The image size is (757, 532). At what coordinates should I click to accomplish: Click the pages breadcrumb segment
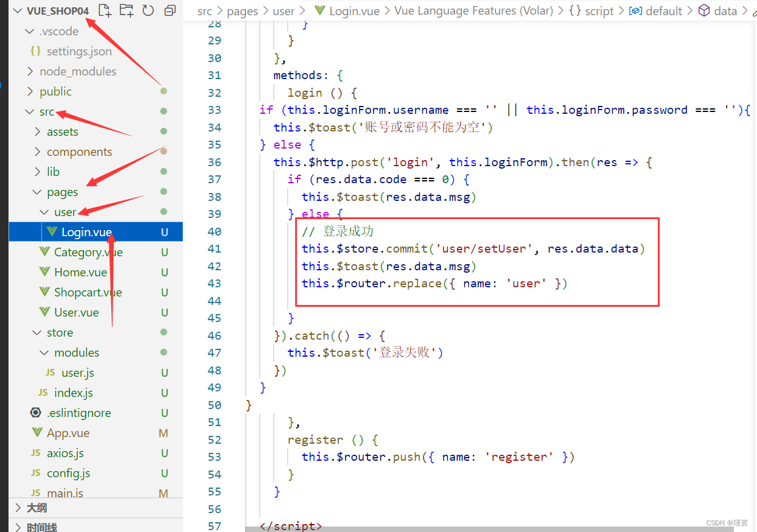click(242, 12)
